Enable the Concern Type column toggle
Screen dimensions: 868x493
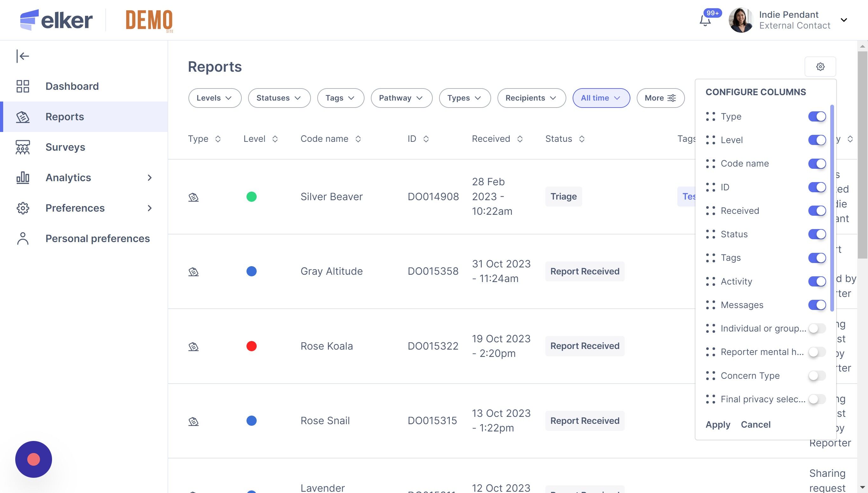817,376
